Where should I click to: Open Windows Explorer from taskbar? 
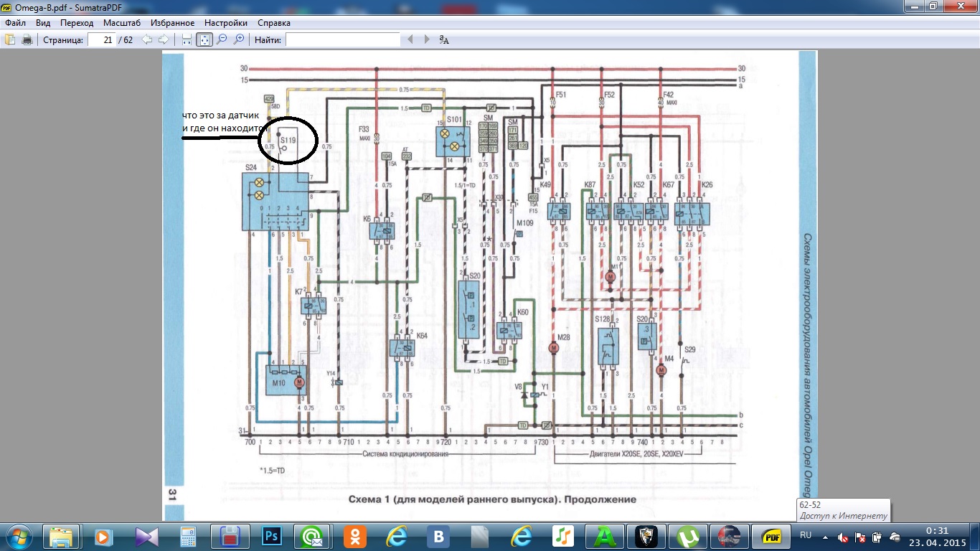62,536
